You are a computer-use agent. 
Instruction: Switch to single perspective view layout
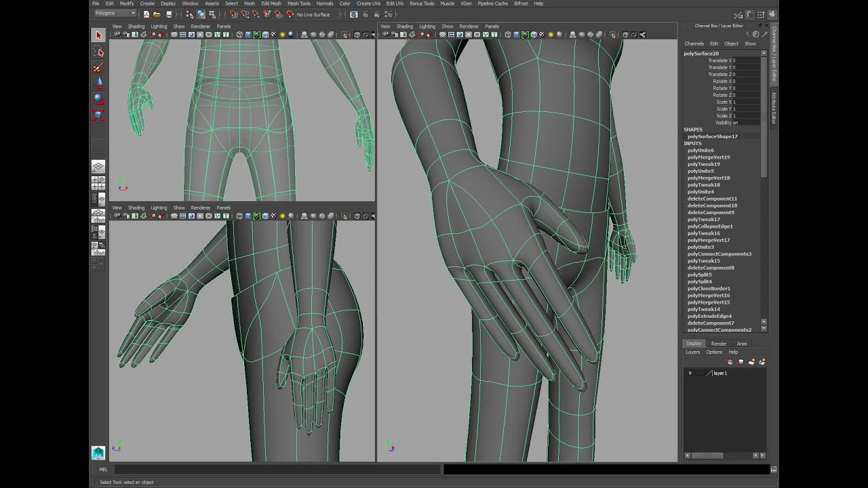click(98, 167)
